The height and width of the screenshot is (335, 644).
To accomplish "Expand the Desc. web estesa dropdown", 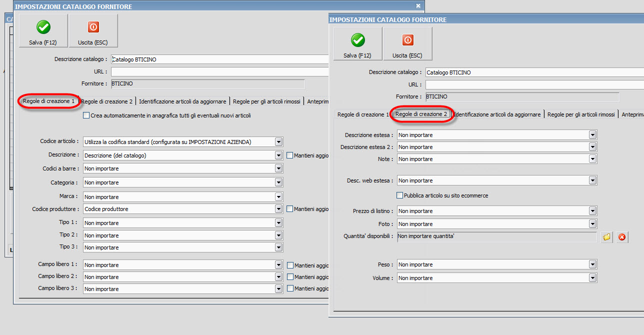I will 592,180.
